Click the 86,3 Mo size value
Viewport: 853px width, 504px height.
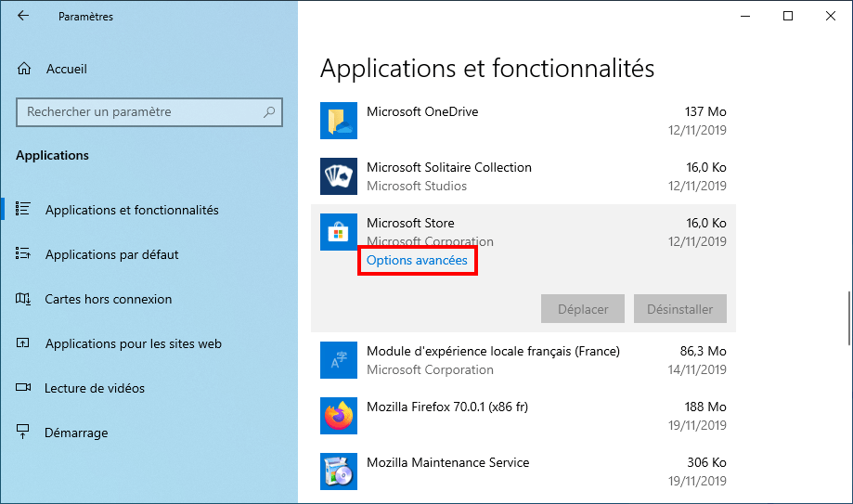pyautogui.click(x=703, y=351)
